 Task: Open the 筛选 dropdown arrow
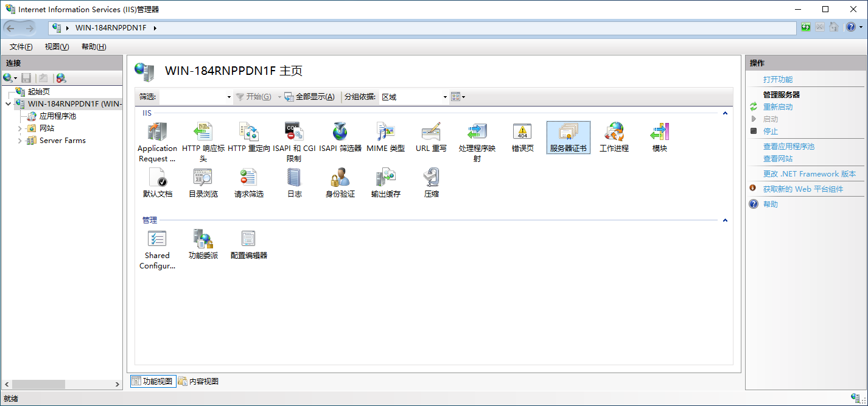pyautogui.click(x=229, y=97)
